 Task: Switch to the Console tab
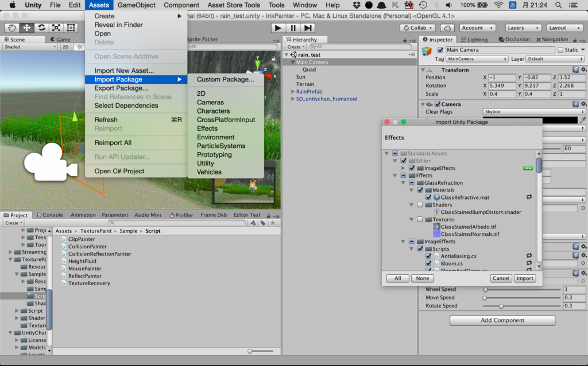[x=50, y=215]
